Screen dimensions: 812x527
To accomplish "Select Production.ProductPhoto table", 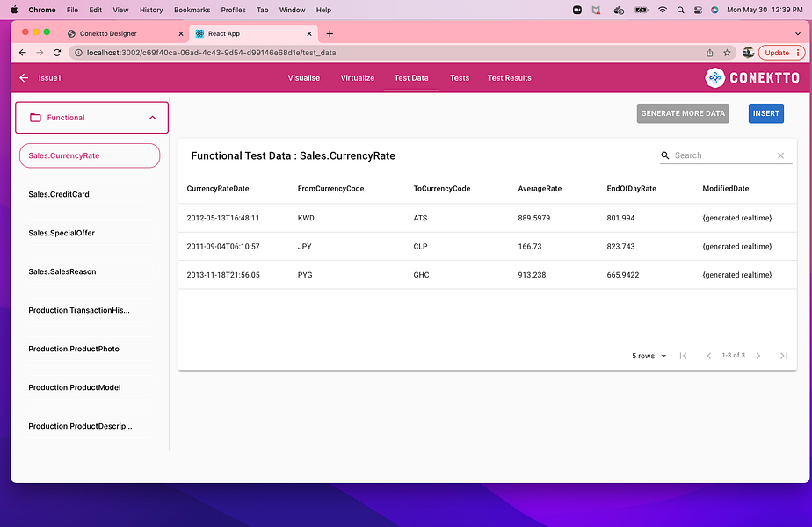I will (90, 349).
